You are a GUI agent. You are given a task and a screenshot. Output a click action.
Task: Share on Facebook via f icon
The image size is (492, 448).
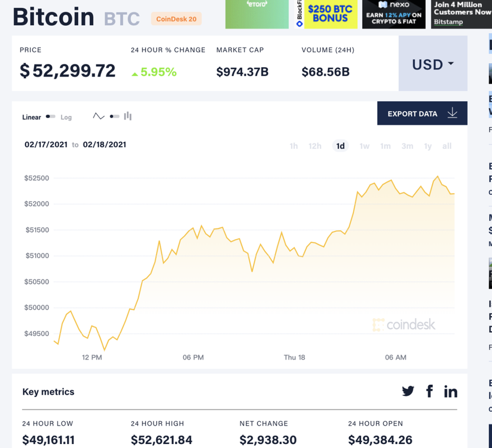[429, 391]
